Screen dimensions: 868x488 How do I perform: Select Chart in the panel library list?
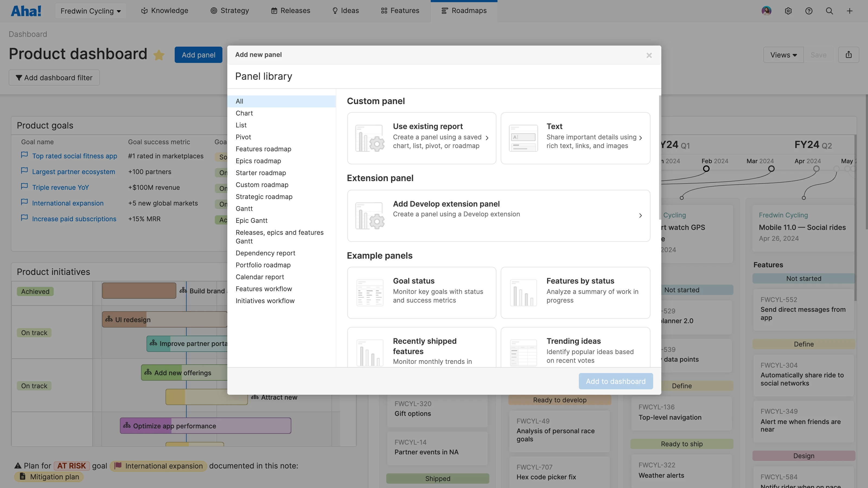click(x=244, y=113)
